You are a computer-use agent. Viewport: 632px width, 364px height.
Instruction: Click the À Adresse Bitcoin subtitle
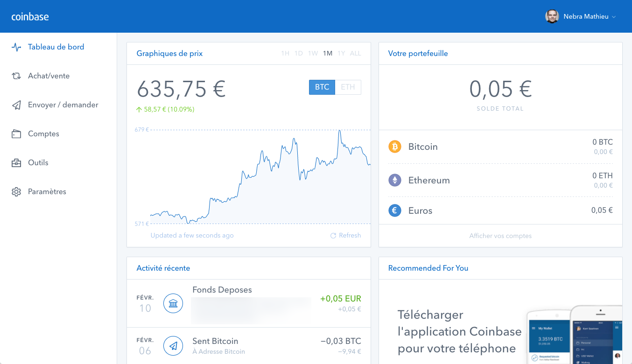pos(218,351)
